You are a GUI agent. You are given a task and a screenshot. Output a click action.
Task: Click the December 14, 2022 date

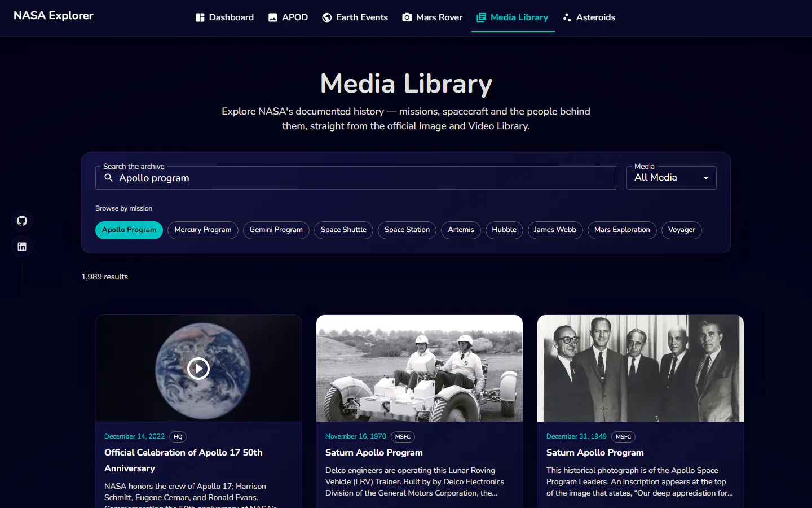134,437
